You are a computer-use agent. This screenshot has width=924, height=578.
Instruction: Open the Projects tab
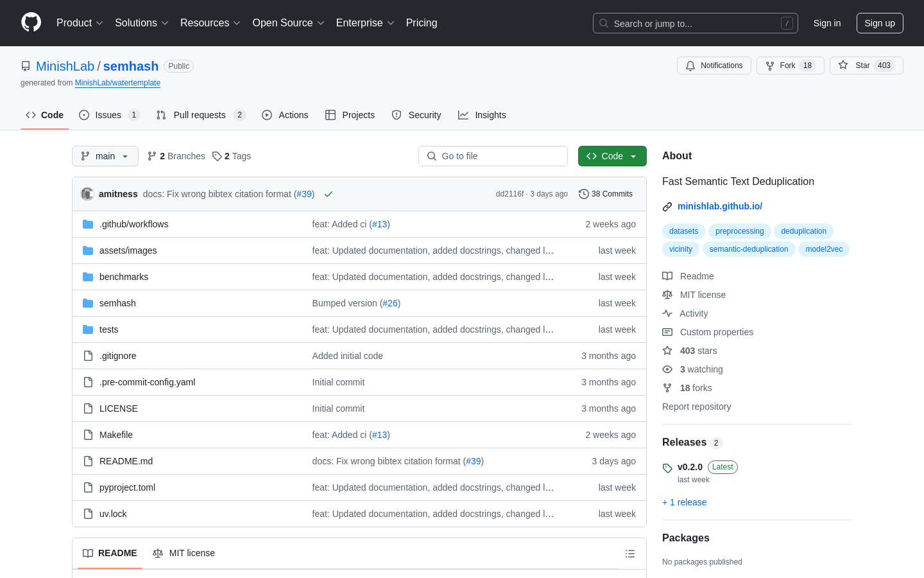(350, 115)
